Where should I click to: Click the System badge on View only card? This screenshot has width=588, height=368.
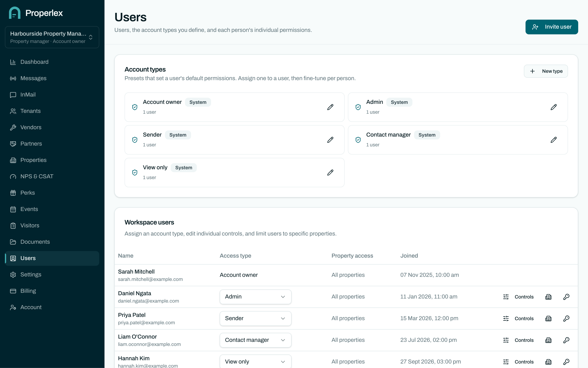[184, 168]
